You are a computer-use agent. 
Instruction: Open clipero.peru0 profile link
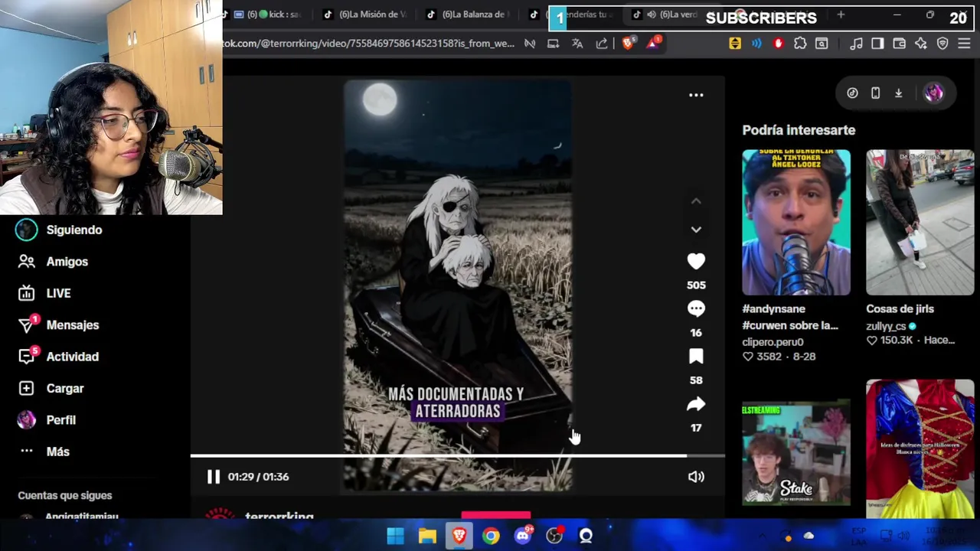coord(773,342)
